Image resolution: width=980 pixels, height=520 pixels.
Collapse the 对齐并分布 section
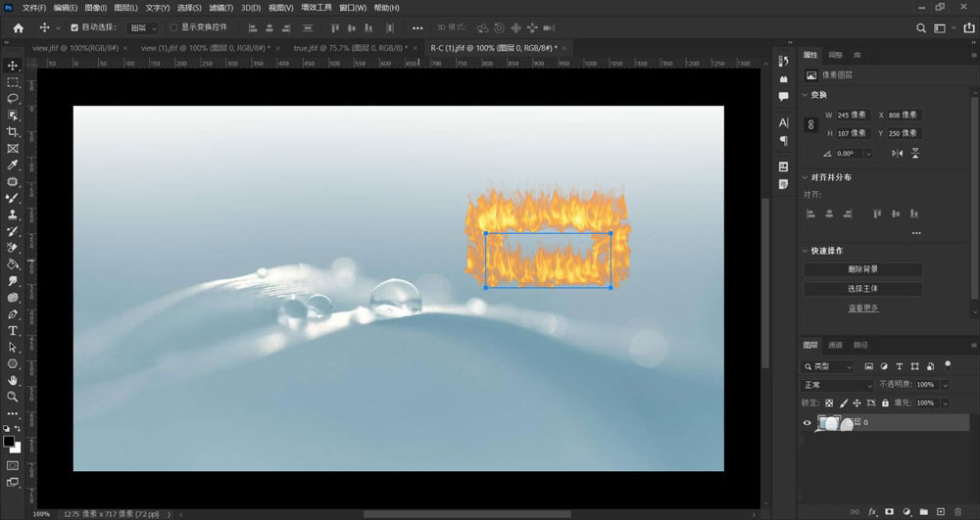coord(806,177)
